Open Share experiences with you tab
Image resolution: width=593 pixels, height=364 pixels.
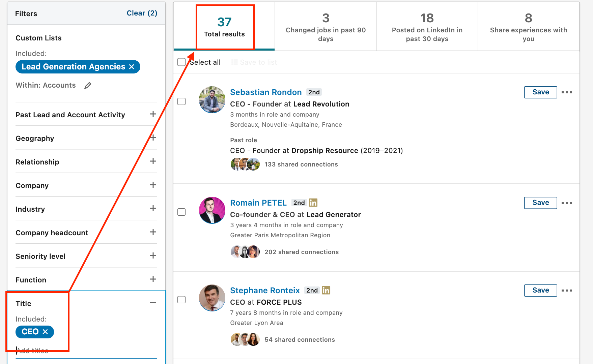(529, 26)
